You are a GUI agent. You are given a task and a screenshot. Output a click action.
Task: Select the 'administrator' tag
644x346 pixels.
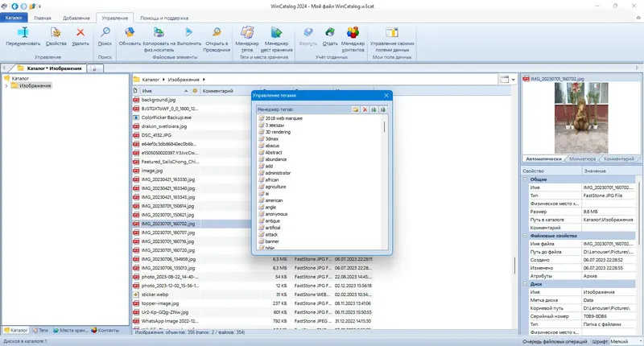coord(278,173)
